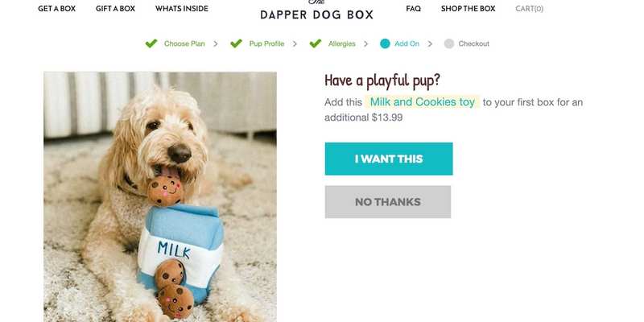
Task: Click the dog with milk toy photo
Action: pyautogui.click(x=160, y=196)
